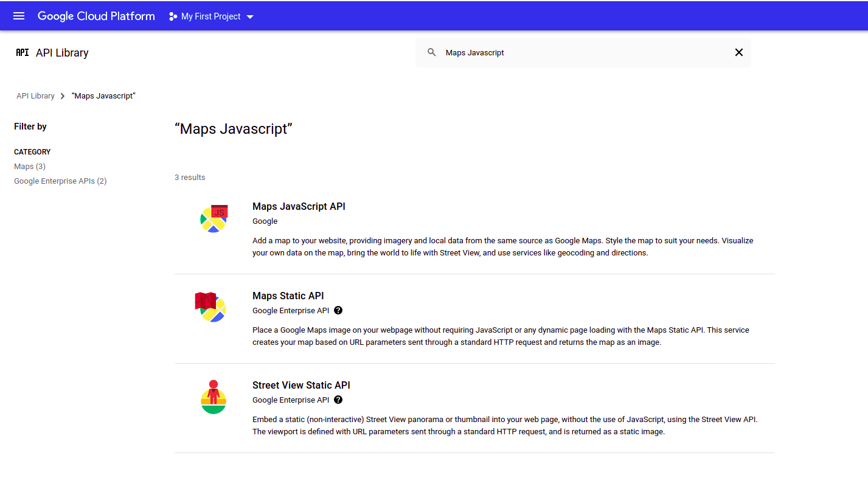868x489 pixels.
Task: Select "Maps Javascript" breadcrumb entry
Action: pyautogui.click(x=103, y=96)
